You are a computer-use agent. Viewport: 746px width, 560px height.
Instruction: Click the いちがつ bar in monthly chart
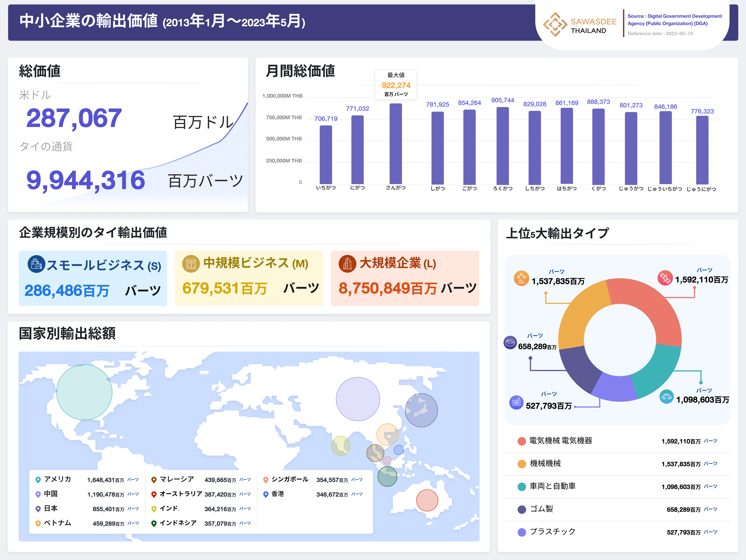[326, 155]
